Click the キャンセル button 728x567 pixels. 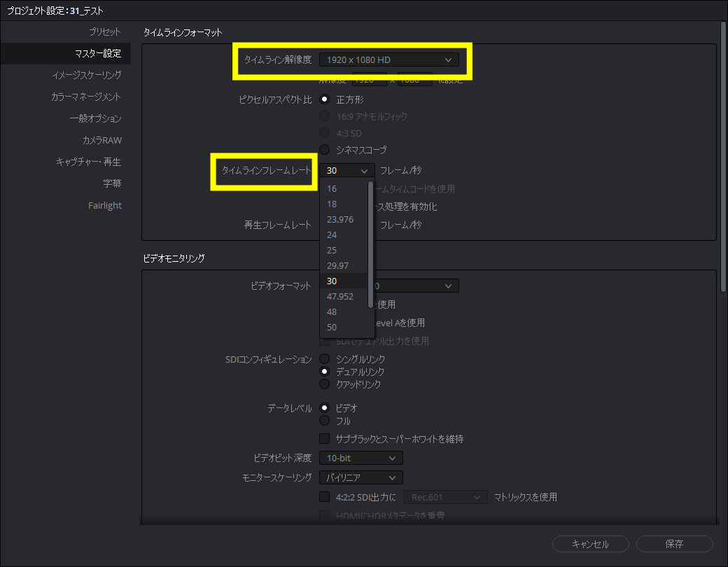click(590, 544)
